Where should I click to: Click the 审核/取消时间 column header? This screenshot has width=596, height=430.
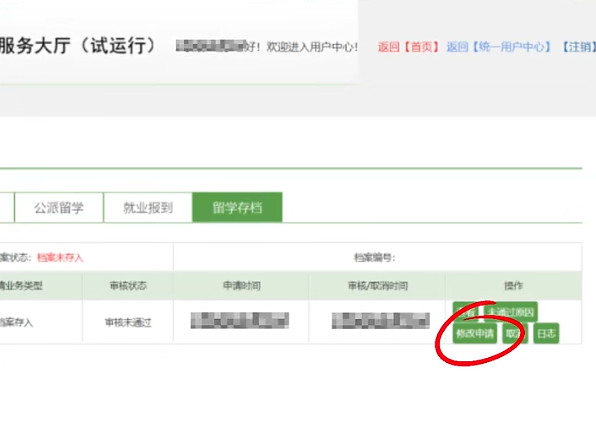[x=377, y=286]
